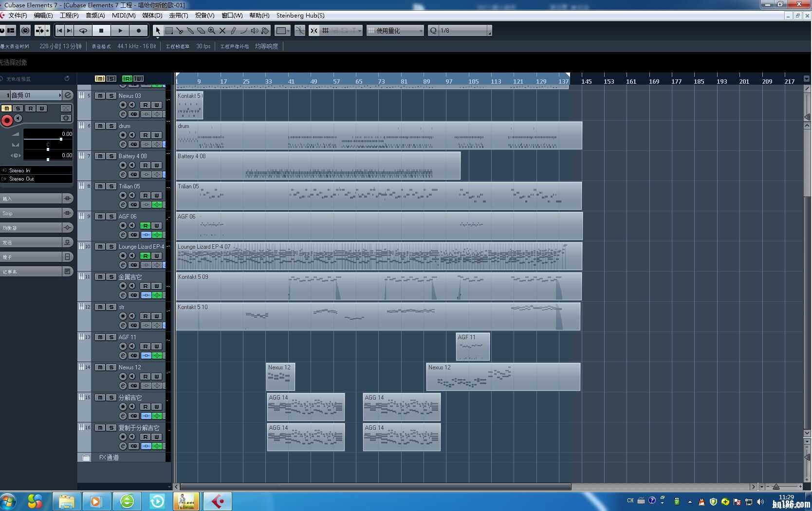Select the Zoom magnifier tool
This screenshot has height=511, width=812.
(x=212, y=31)
